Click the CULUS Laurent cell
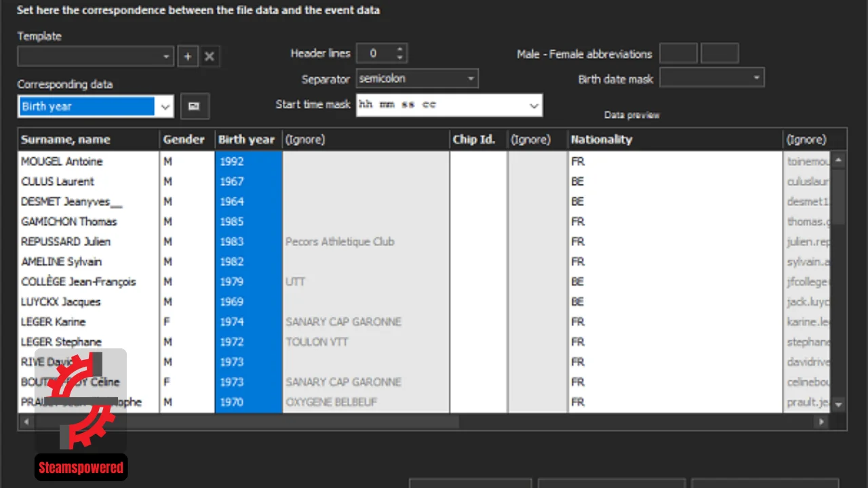 (89, 182)
